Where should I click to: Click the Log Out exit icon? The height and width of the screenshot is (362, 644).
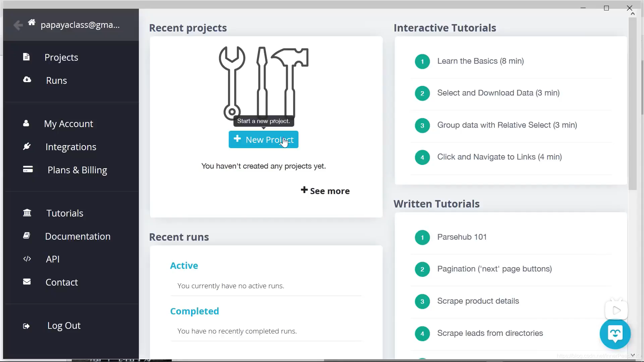click(26, 326)
